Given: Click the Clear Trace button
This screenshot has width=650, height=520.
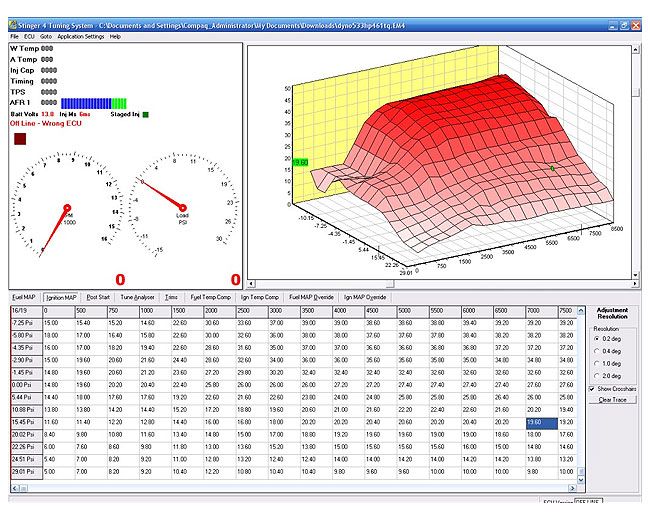Looking at the screenshot, I should click(x=612, y=400).
